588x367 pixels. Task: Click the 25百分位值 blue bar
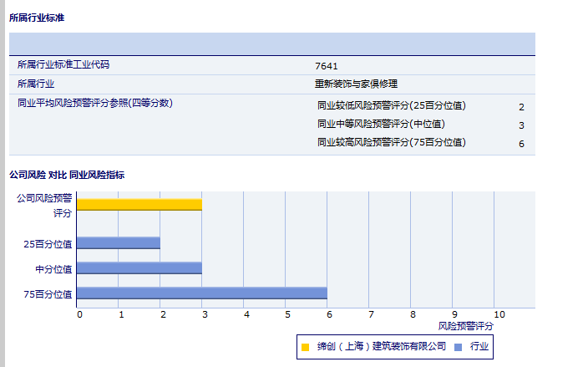[118, 243]
